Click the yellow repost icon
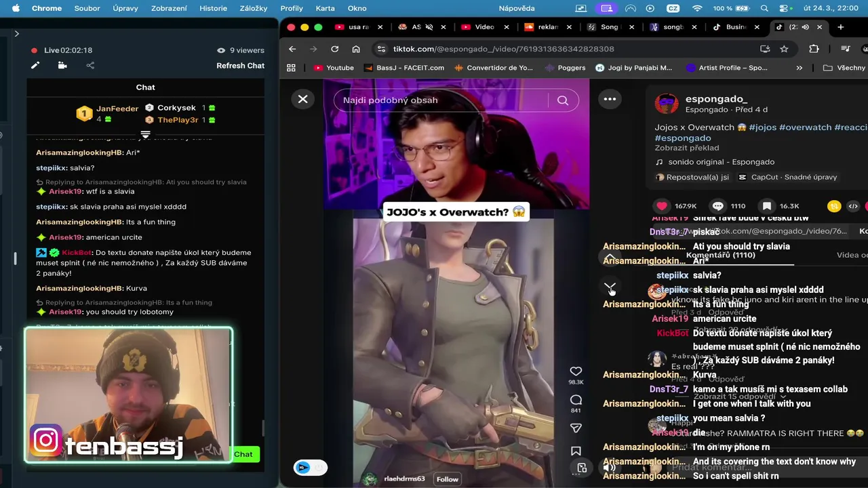This screenshot has height=488, width=868. coord(834,206)
